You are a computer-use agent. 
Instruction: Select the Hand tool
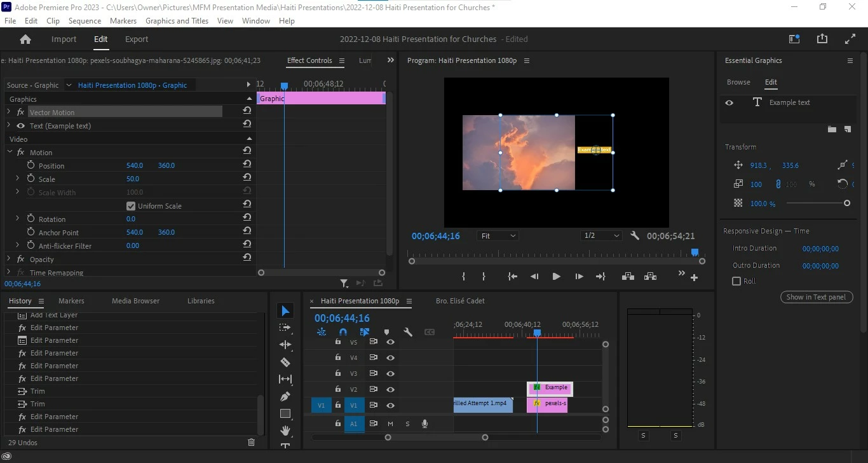pos(285,431)
